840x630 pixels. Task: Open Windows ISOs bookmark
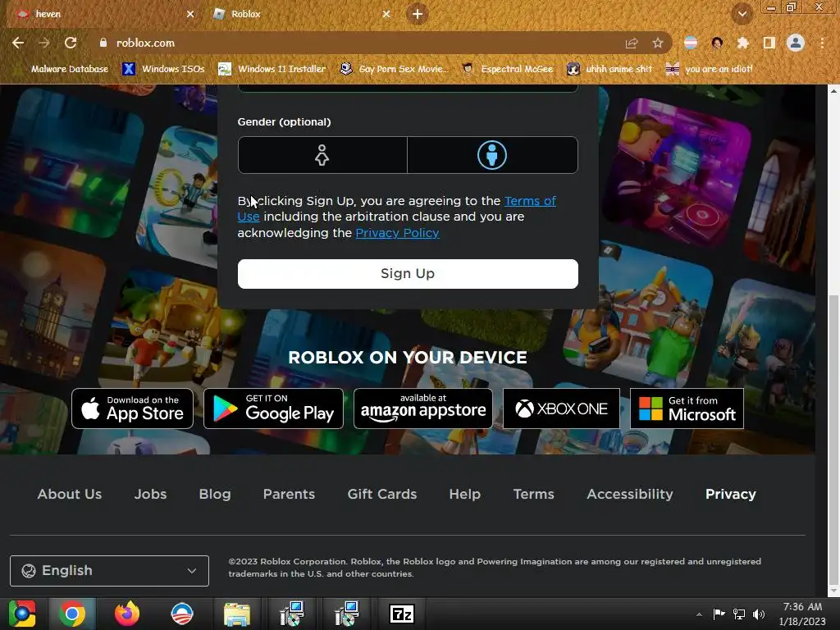(x=163, y=69)
